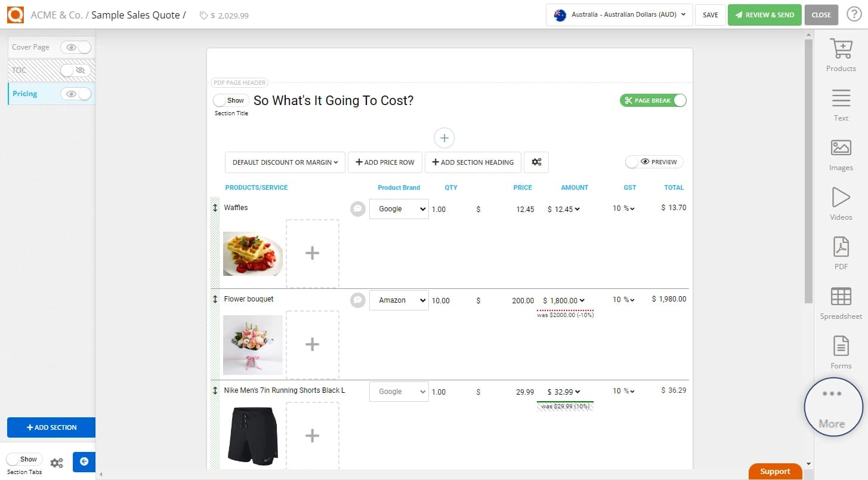Switch to the Cover Page section tab
The height and width of the screenshot is (480, 868).
[31, 47]
